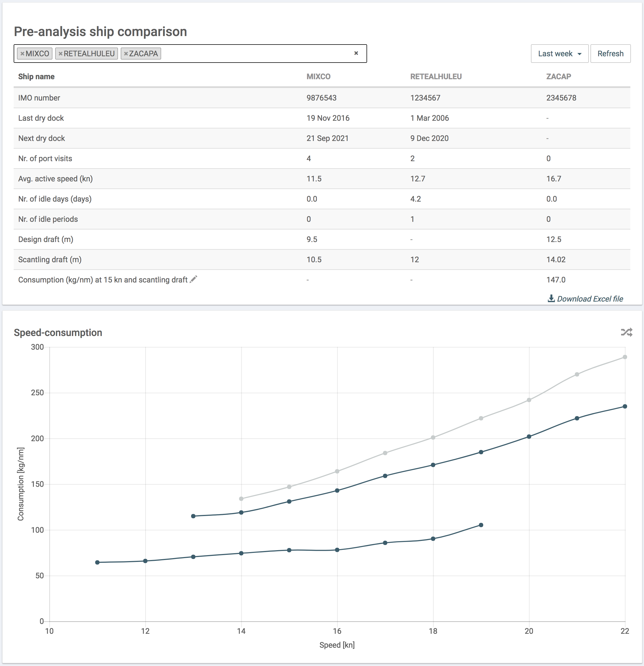This screenshot has width=644, height=666.
Task: Clear all selected ships in the selector
Action: click(356, 53)
